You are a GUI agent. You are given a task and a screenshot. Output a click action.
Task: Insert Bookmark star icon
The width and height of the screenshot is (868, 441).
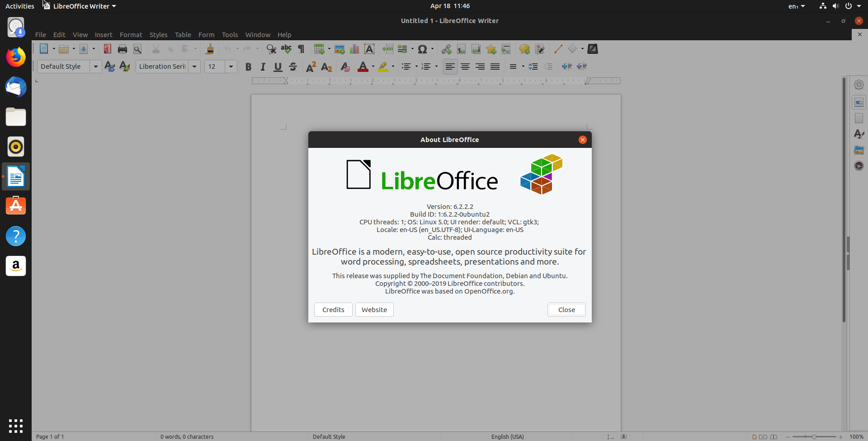pyautogui.click(x=491, y=49)
